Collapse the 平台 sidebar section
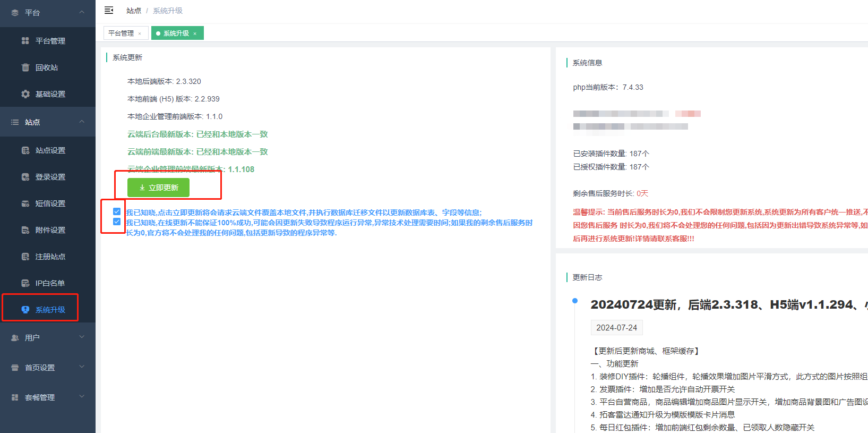 [x=82, y=12]
